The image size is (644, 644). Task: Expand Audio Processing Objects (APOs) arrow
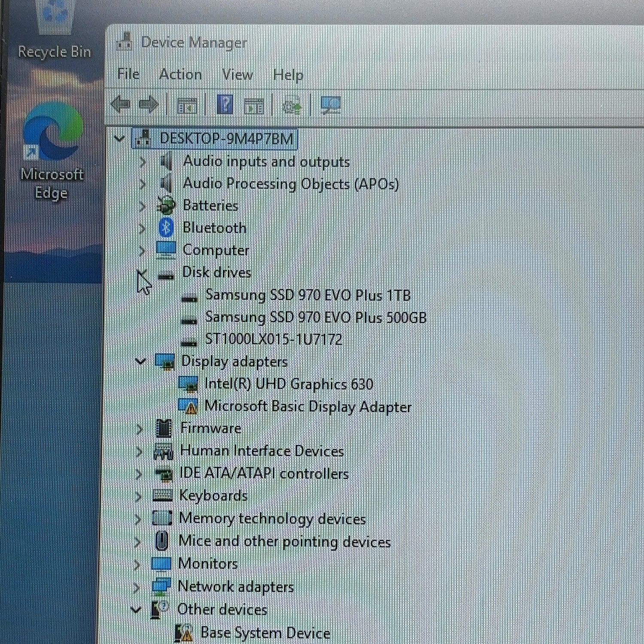[x=143, y=184]
